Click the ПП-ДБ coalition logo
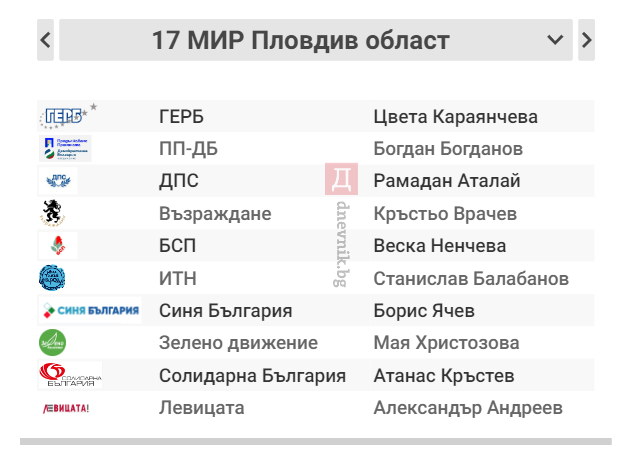Viewport: 640px width, 474px height. tap(66, 149)
